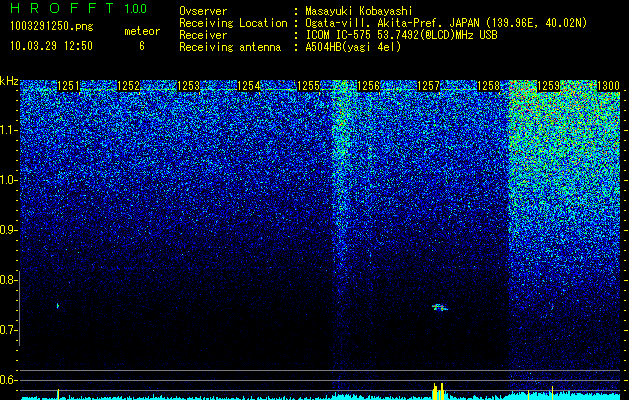Viewport: 629px width, 400px height.
Task: Click the 1252 time marker
Action: point(128,86)
